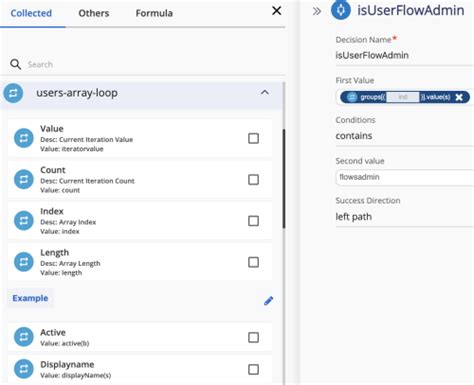Open the Formula tab

click(154, 13)
